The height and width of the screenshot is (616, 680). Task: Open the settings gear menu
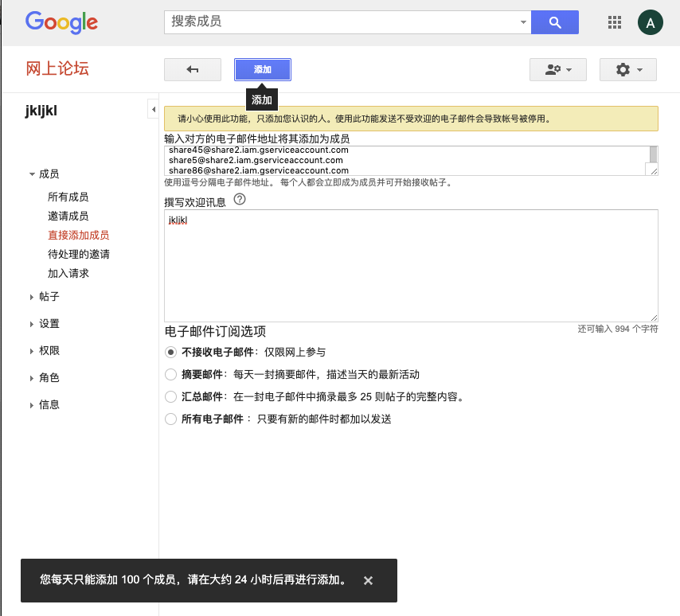[x=627, y=70]
